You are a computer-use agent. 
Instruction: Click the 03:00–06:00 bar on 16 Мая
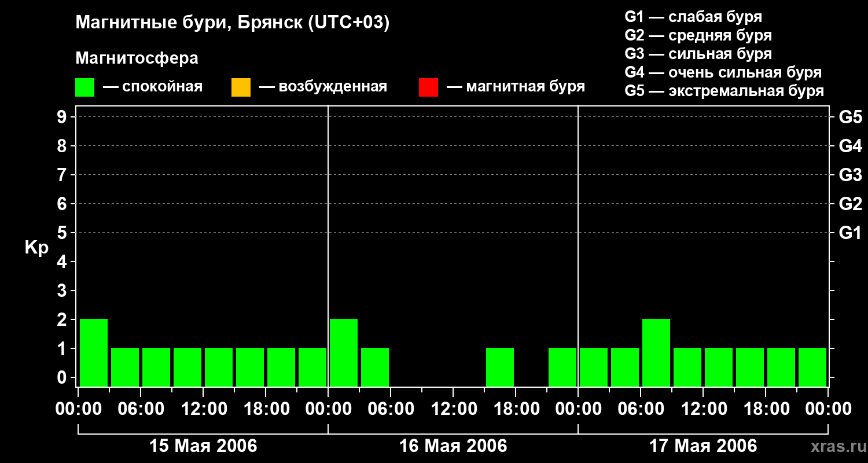click(x=375, y=367)
